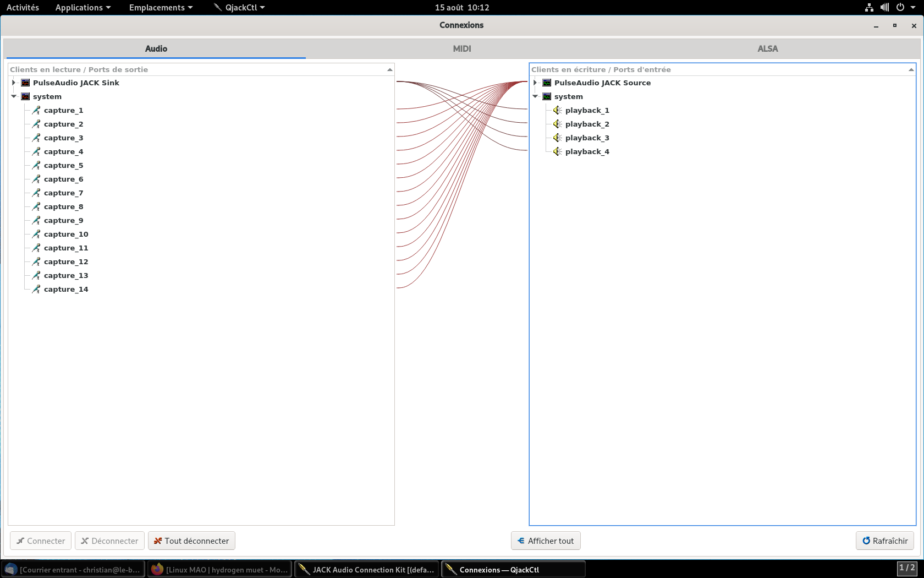924x578 pixels.
Task: Click the Déconnecter button
Action: [x=109, y=541]
